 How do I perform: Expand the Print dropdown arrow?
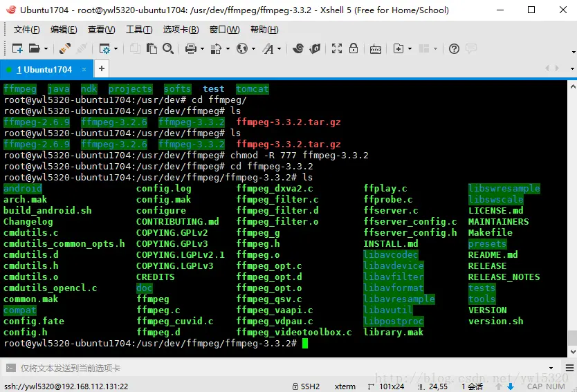click(x=202, y=48)
